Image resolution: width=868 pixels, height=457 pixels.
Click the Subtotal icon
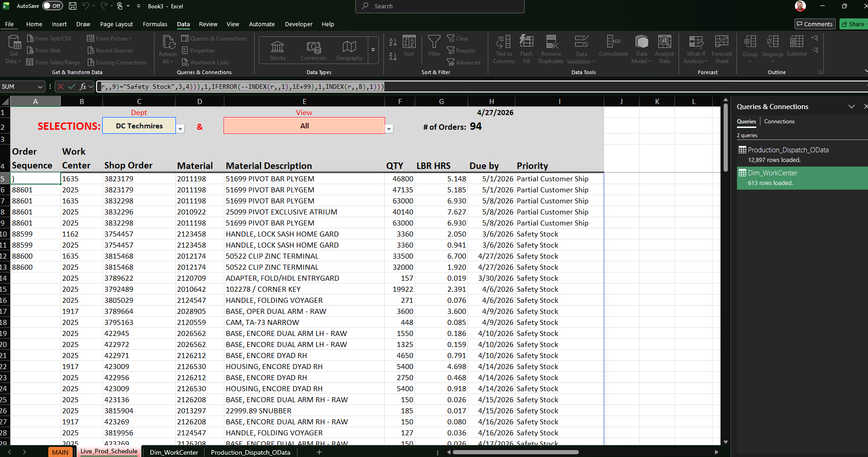point(796,46)
